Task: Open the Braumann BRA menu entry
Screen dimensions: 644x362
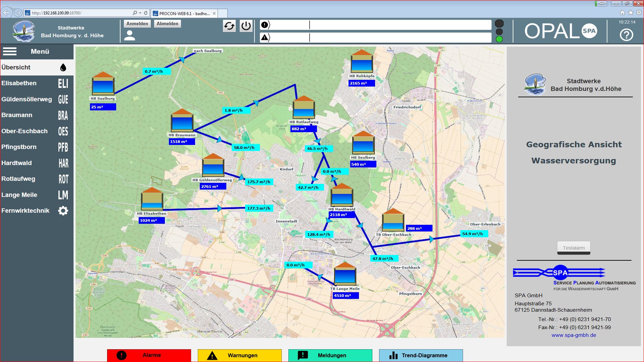Action: (x=37, y=115)
